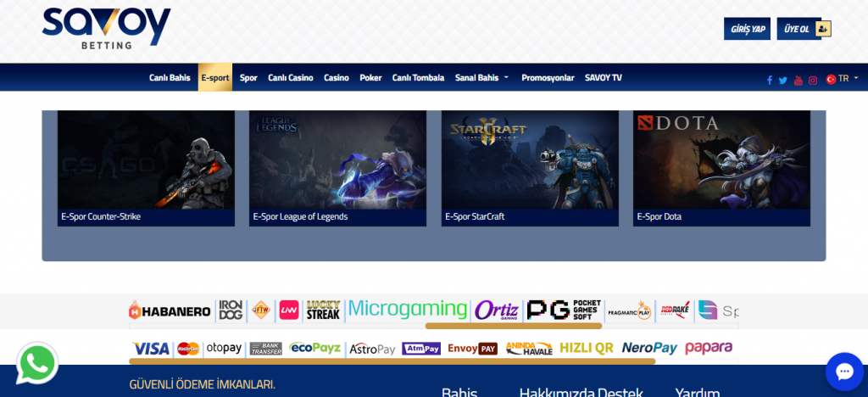Click the Bank Transfer payment logo

click(265, 349)
